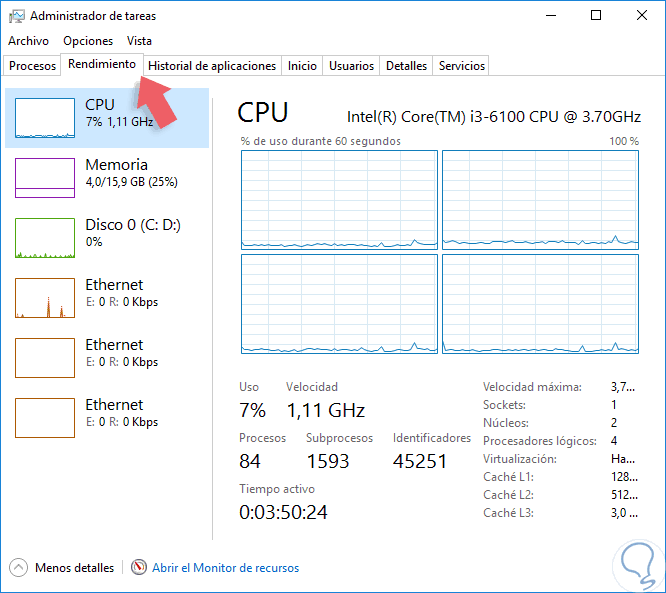
Task: Open the Archivo menu
Action: [28, 41]
